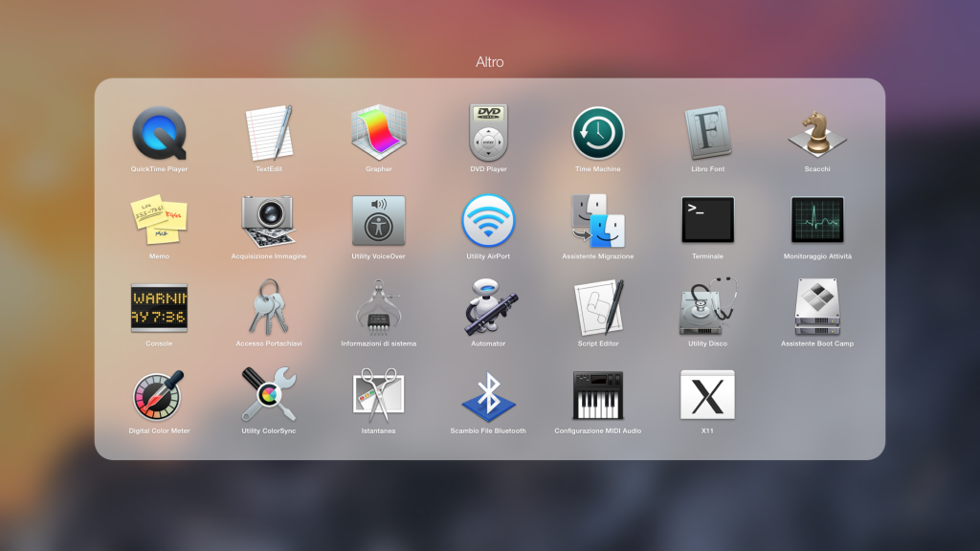Launch Scacchi chess game
Viewport: 980px width, 551px height.
click(x=817, y=133)
